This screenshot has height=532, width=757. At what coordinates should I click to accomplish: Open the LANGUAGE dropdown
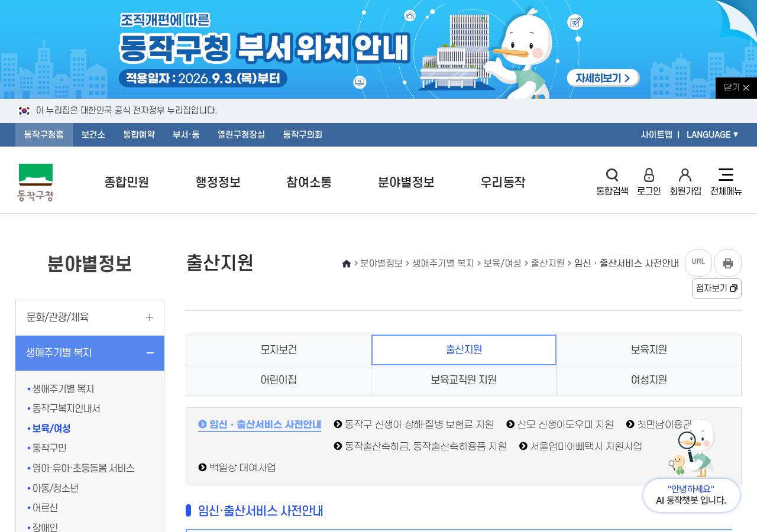pos(712,135)
